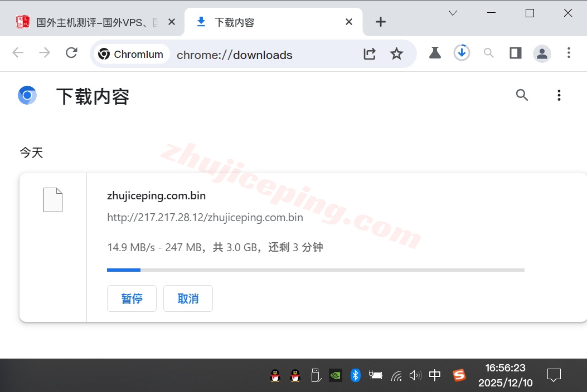
Task: Toggle the Wi-Fi network icon
Action: coord(396,375)
